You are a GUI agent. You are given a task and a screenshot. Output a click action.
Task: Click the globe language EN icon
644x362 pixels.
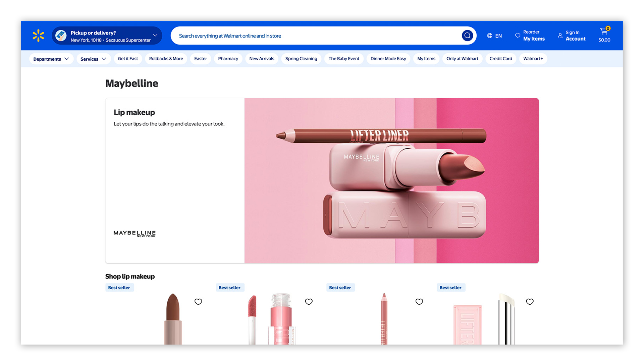(x=490, y=36)
